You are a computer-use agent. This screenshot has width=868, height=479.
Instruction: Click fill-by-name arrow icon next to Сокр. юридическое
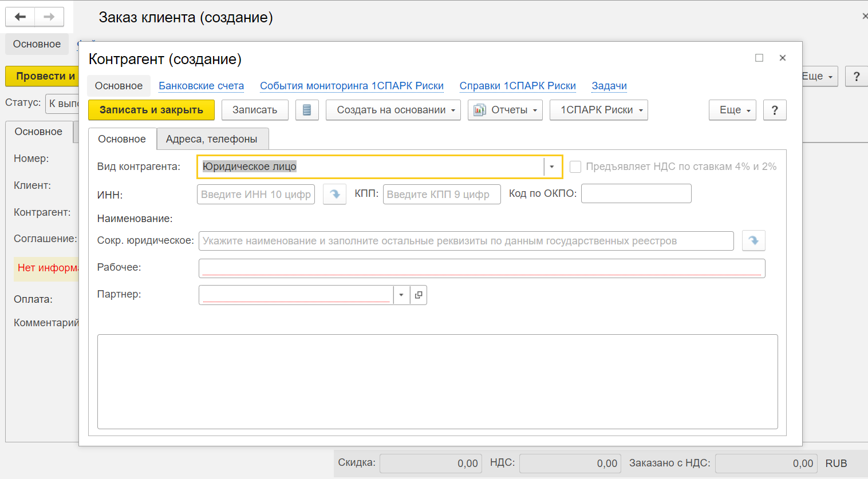click(753, 241)
